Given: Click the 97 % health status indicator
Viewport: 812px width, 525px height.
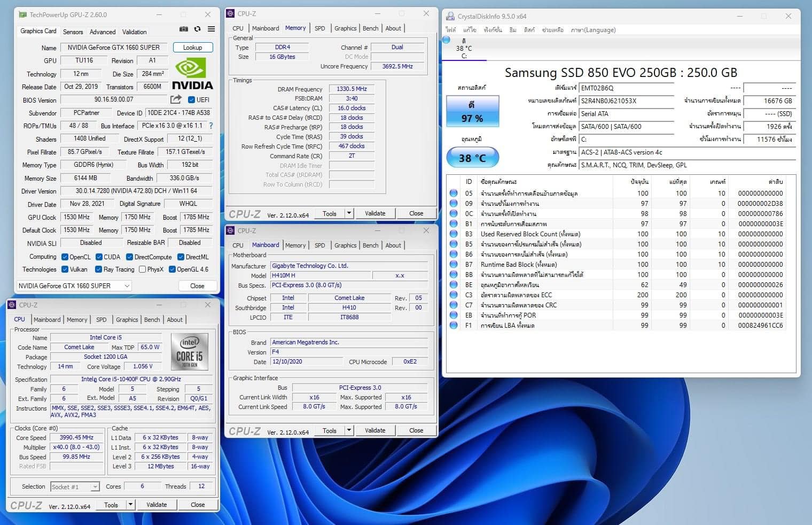Looking at the screenshot, I should pyautogui.click(x=472, y=111).
